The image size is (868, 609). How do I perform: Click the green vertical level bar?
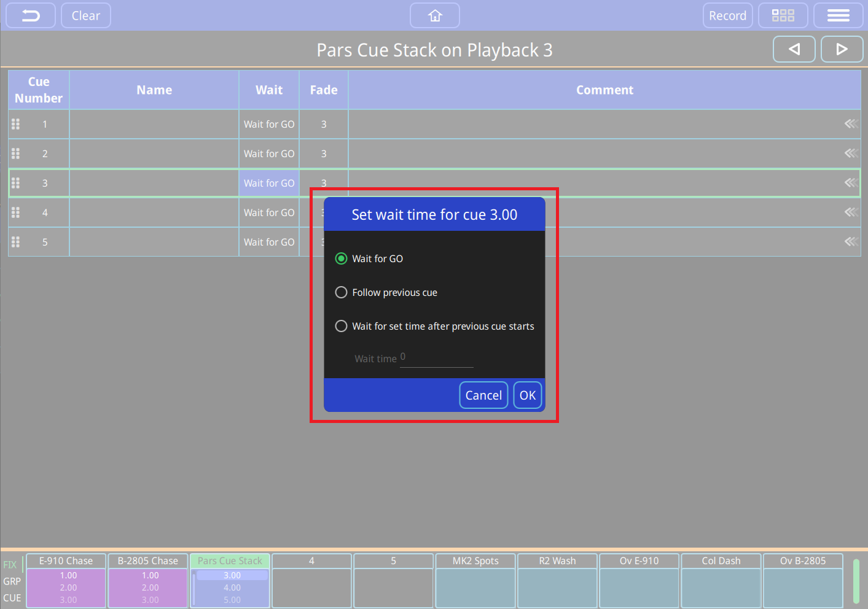coord(856,581)
